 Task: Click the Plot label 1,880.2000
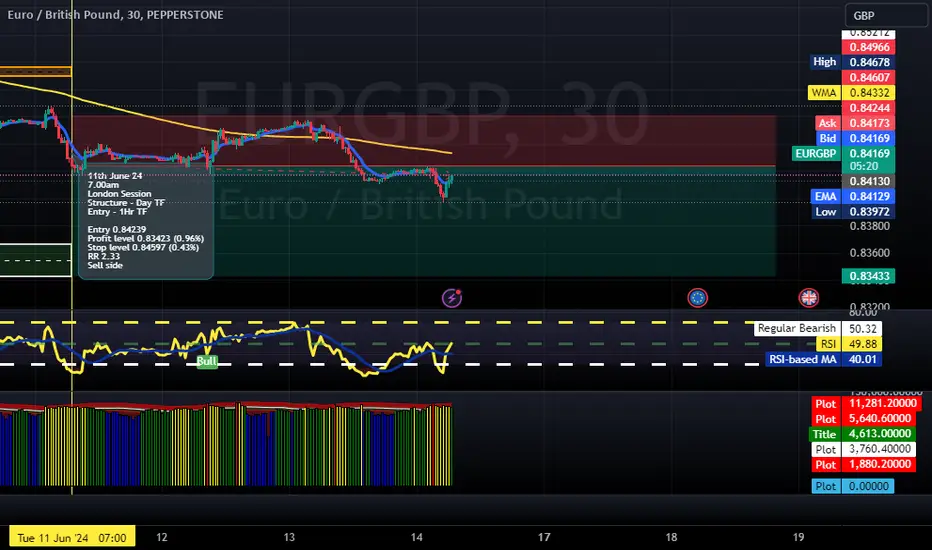tap(864, 464)
